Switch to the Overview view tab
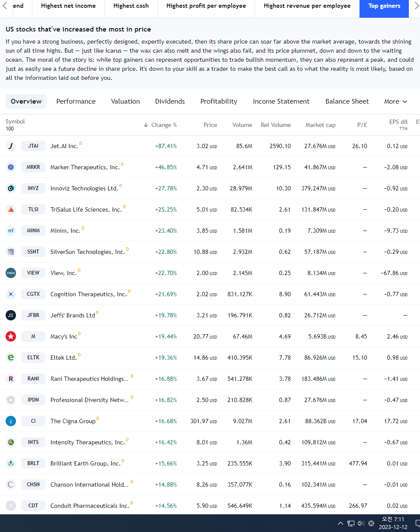 pos(26,101)
